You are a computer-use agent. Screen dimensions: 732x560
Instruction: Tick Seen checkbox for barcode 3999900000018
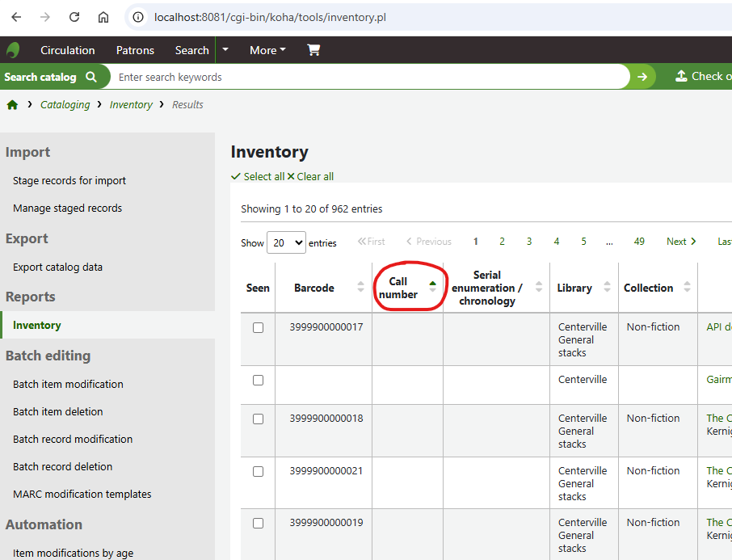click(x=258, y=419)
